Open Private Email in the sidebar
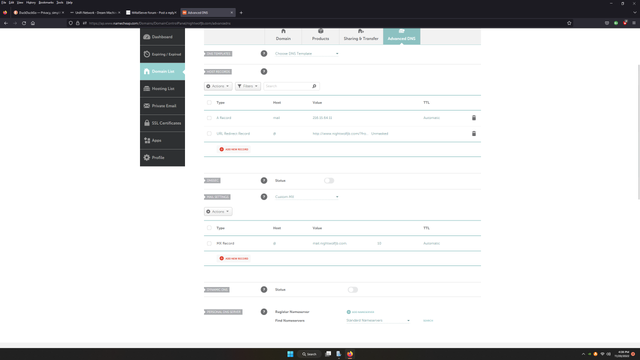Viewport: 640px width, 360px height. (162, 106)
